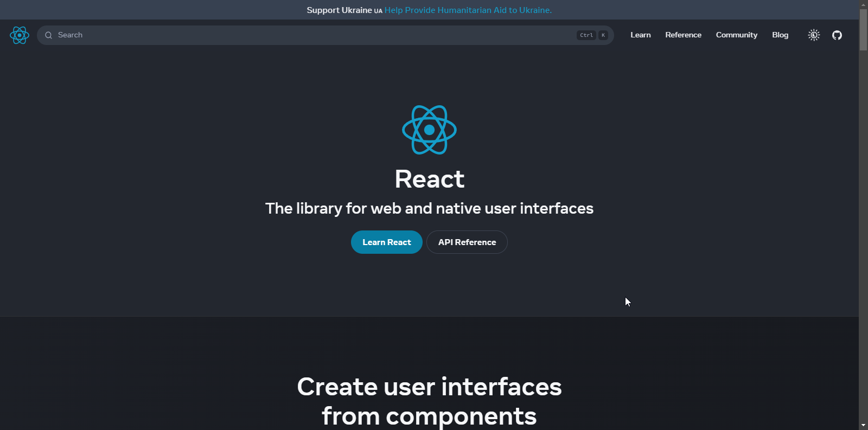Viewport: 868px width, 430px height.
Task: Open the Reference nav item
Action: click(x=684, y=35)
